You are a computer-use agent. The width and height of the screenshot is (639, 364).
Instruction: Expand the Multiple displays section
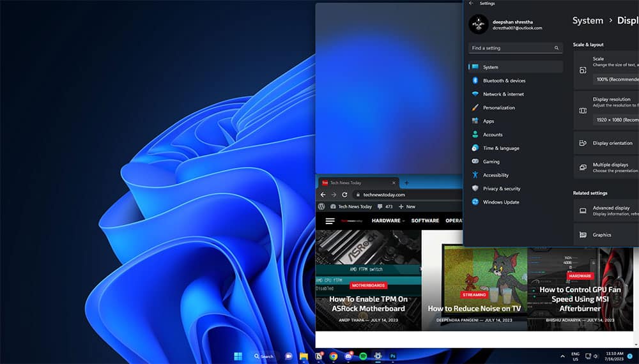click(x=606, y=167)
